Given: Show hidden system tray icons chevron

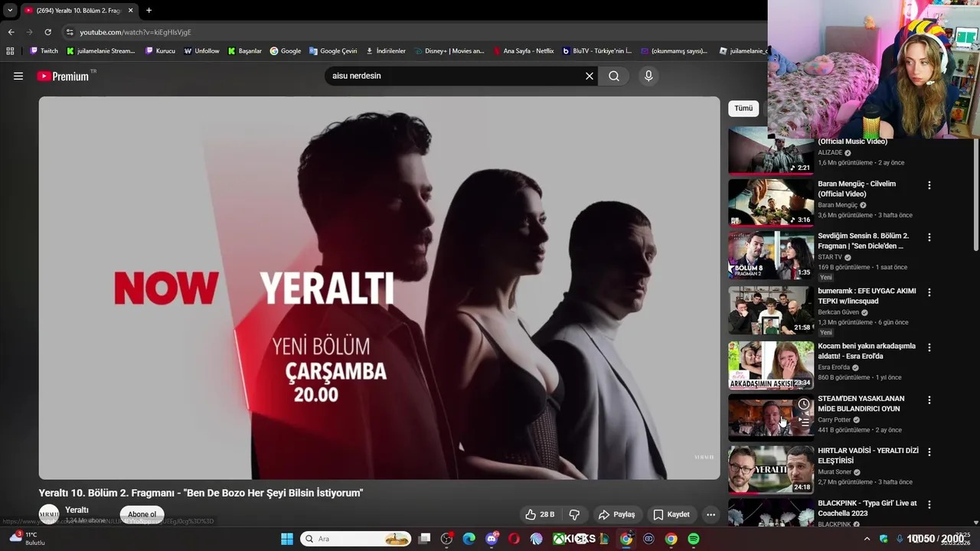Looking at the screenshot, I should tap(867, 539).
